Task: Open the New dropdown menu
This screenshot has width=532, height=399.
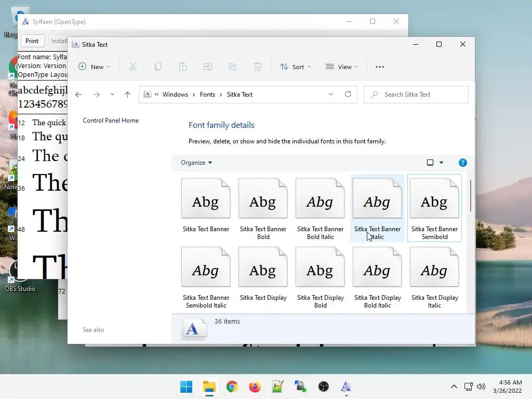Action: [95, 67]
